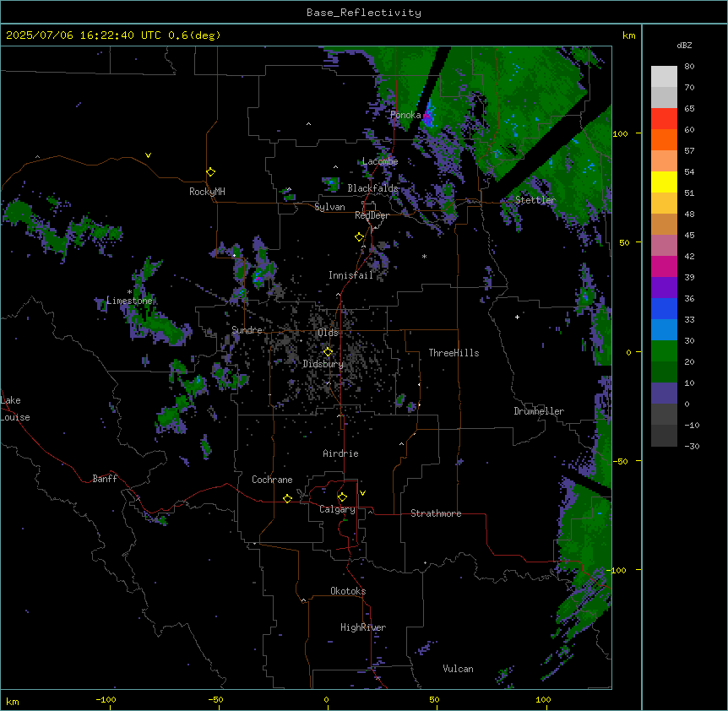728x711 pixels.
Task: Click the HighRiver label
Action: point(363,627)
